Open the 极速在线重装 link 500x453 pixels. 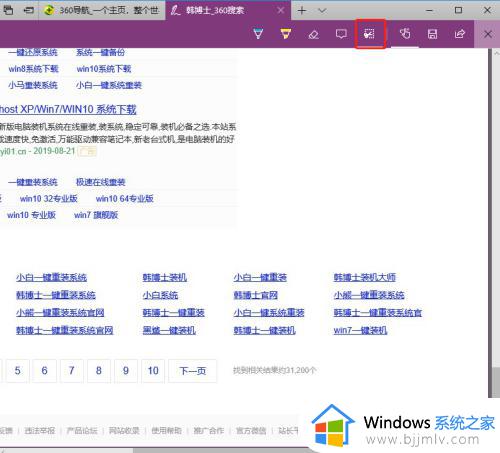tap(100, 182)
